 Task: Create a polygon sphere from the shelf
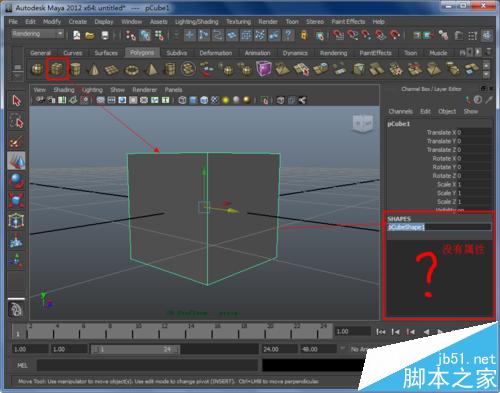click(x=37, y=69)
